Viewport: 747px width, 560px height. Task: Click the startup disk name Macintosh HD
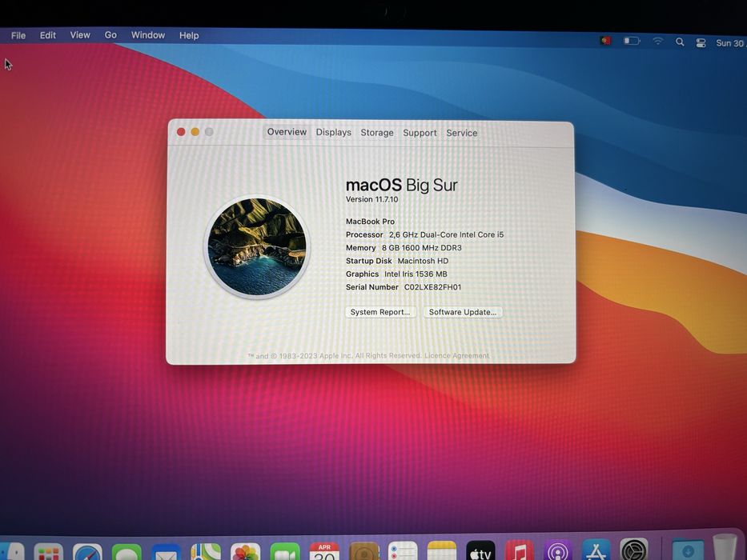pos(423,261)
